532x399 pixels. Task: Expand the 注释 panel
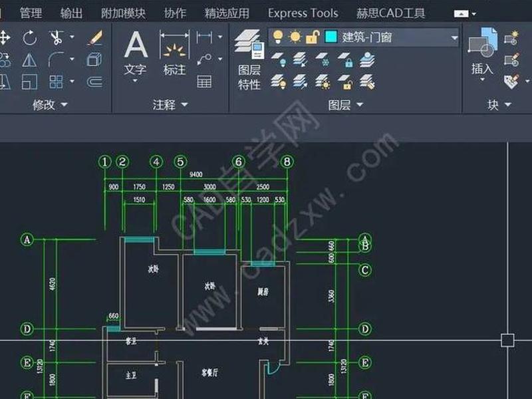point(170,104)
